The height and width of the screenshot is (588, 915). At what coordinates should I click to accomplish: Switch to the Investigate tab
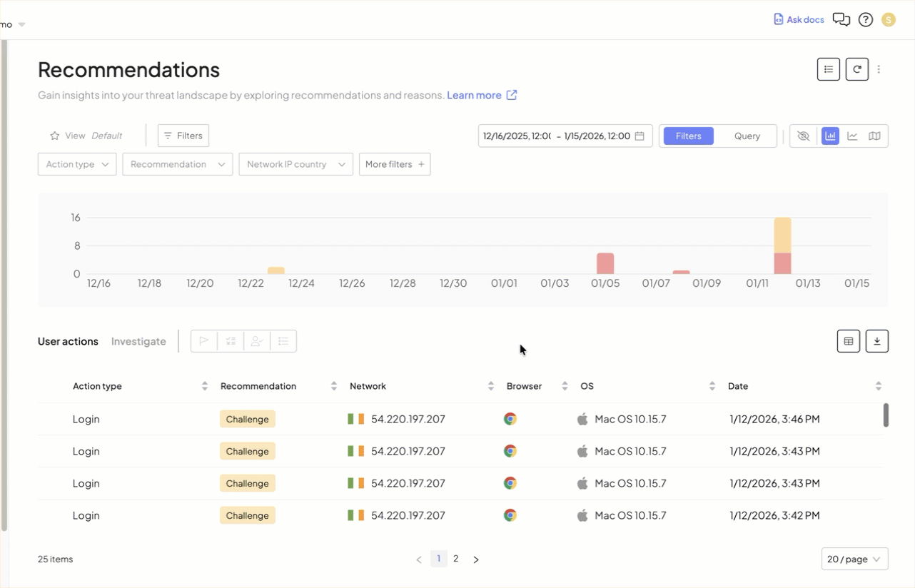pos(138,342)
